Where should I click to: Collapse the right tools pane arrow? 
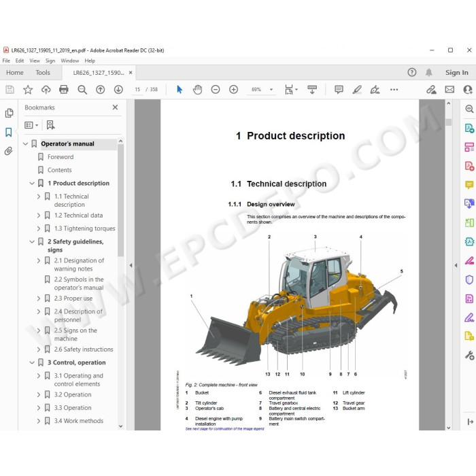pyautogui.click(x=456, y=266)
